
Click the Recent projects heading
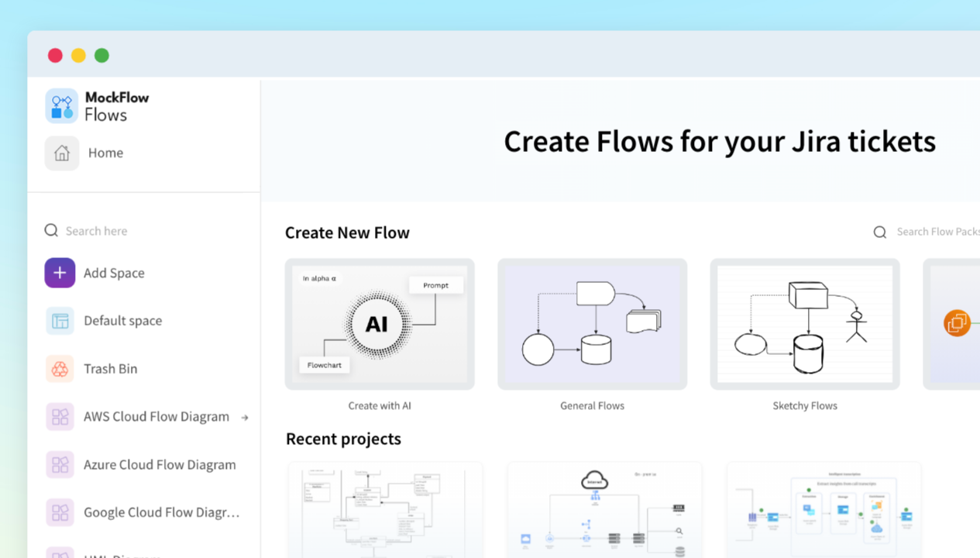[x=343, y=439]
